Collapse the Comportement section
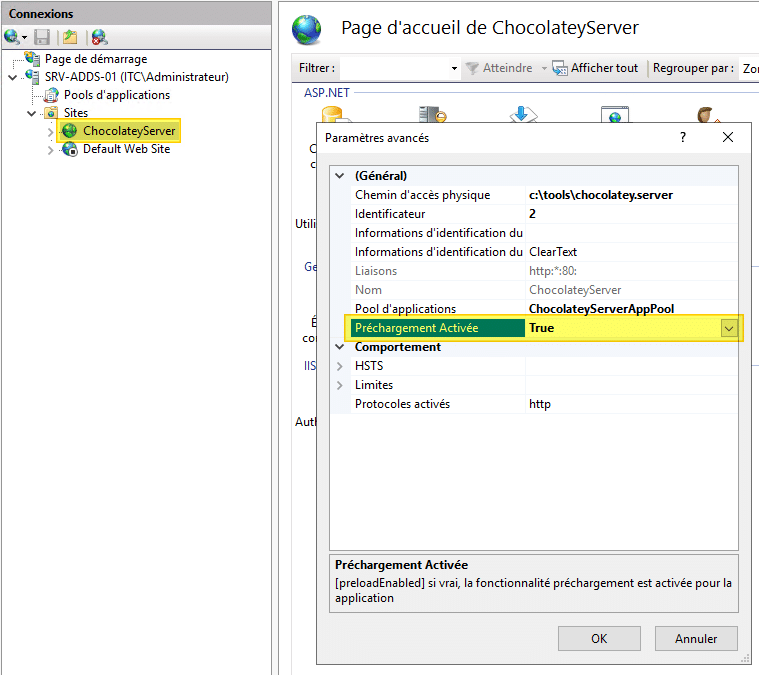759x675 pixels. pyautogui.click(x=340, y=347)
